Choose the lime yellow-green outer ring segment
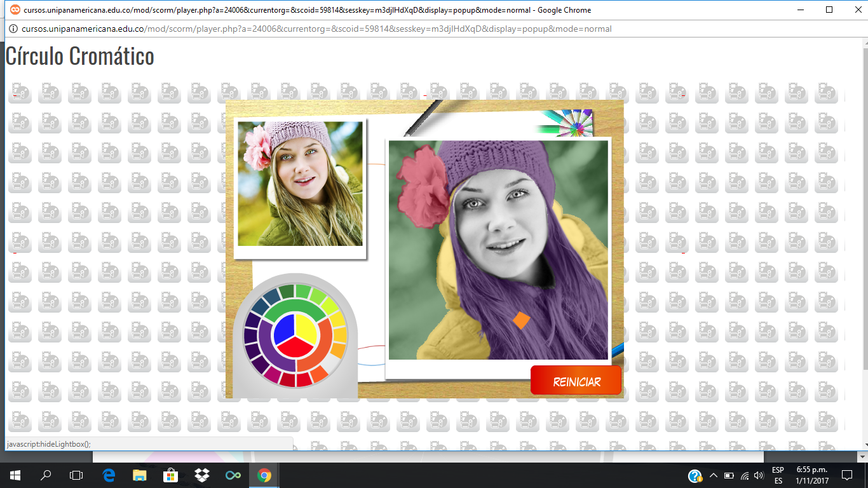This screenshot has height=488, width=868. click(329, 305)
